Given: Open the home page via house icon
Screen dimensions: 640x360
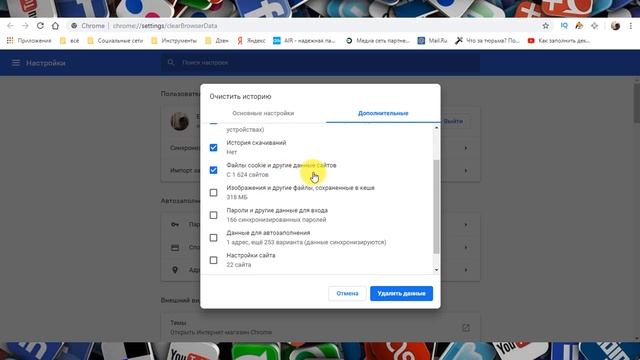Looking at the screenshot, I should click(x=55, y=26).
